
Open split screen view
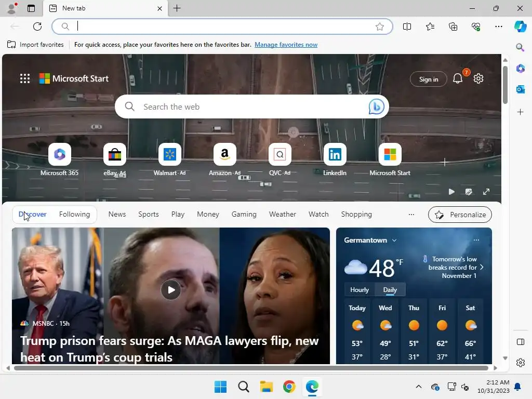(407, 26)
